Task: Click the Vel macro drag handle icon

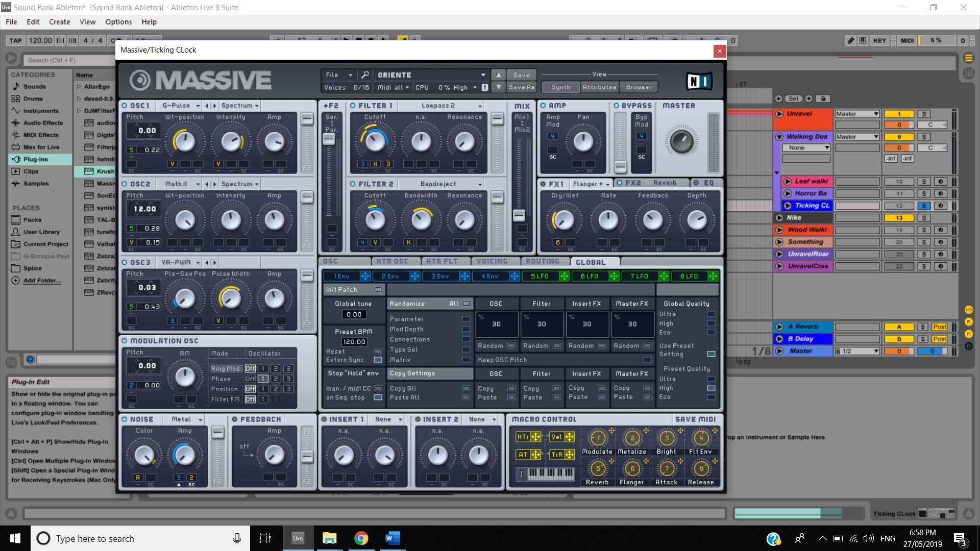Action: tap(569, 437)
